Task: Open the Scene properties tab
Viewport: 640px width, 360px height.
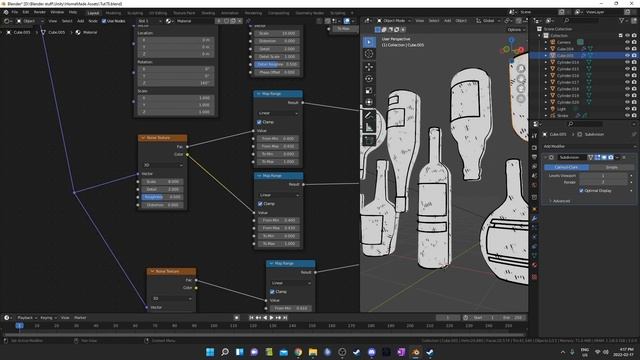Action: (x=534, y=176)
